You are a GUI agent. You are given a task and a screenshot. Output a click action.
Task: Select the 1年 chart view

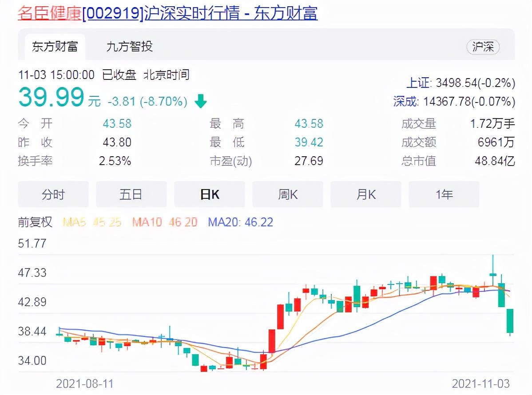[x=444, y=194]
